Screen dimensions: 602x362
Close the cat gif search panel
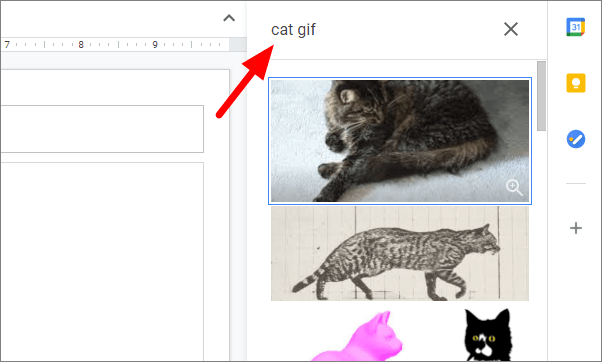coord(511,29)
